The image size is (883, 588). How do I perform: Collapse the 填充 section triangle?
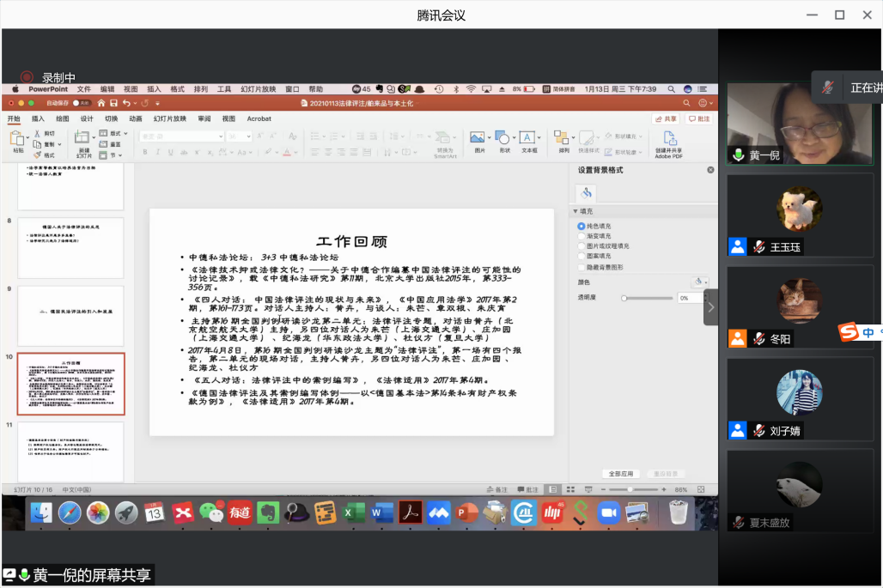click(576, 211)
